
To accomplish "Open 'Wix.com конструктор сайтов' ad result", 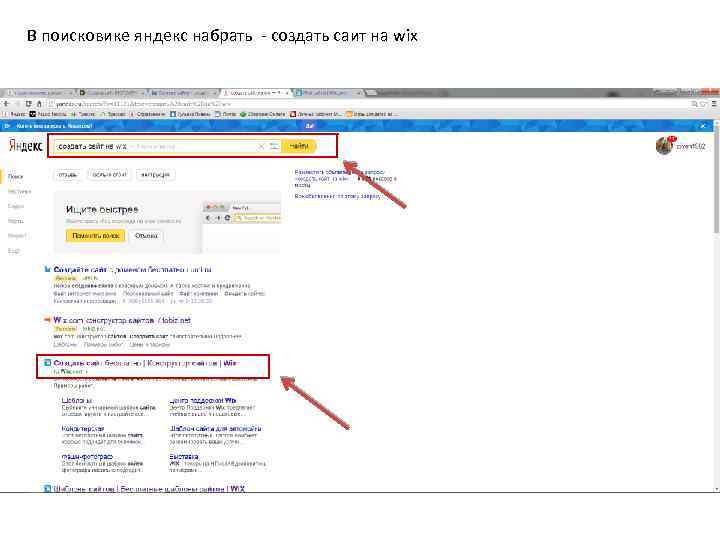I will (122, 320).
